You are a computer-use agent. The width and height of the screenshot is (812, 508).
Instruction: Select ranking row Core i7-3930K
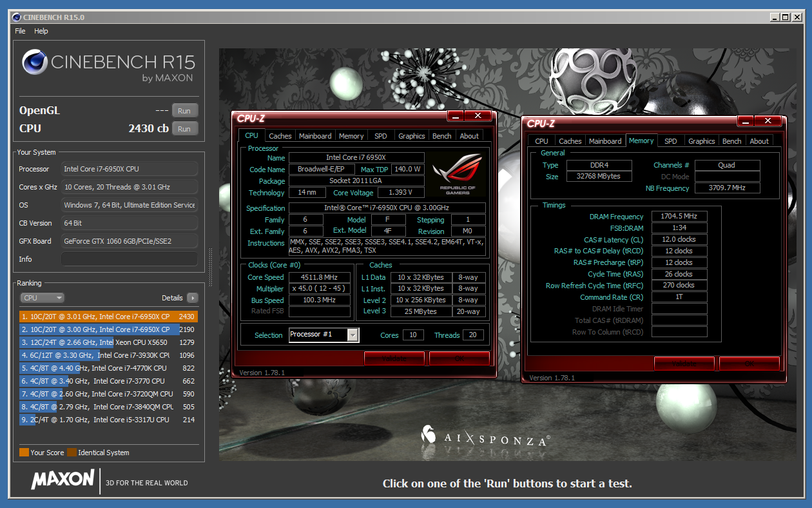(108, 355)
